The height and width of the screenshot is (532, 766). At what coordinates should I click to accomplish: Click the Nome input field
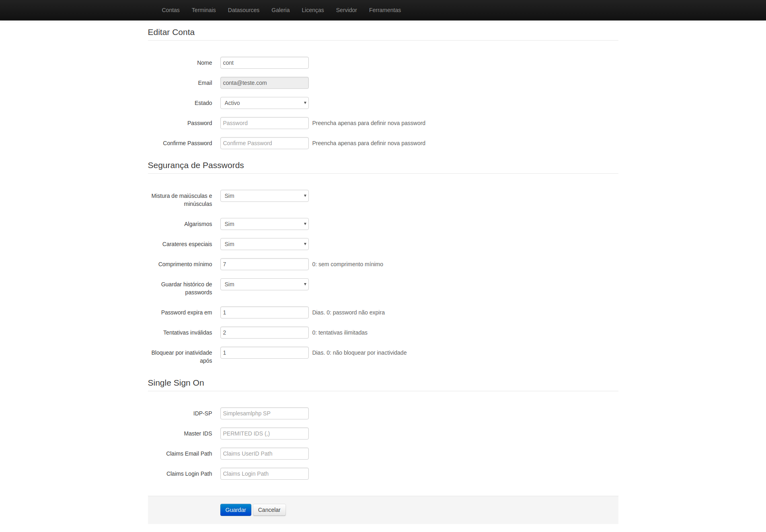point(264,63)
